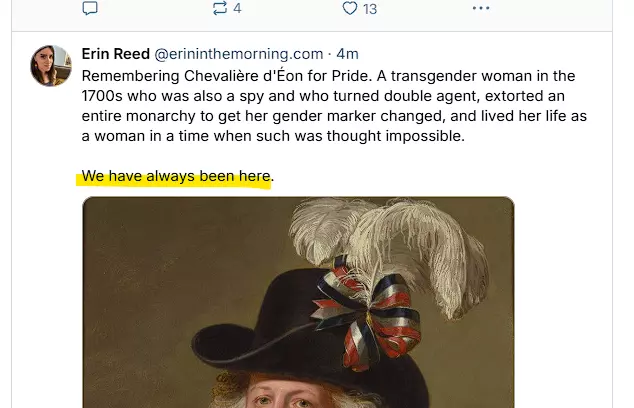Click the like count of 13
Image resolution: width=634 pixels, height=408 pixels.
(x=369, y=9)
